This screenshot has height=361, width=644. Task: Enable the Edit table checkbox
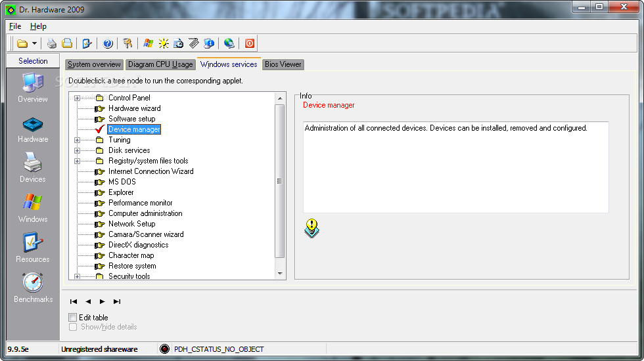pos(73,318)
